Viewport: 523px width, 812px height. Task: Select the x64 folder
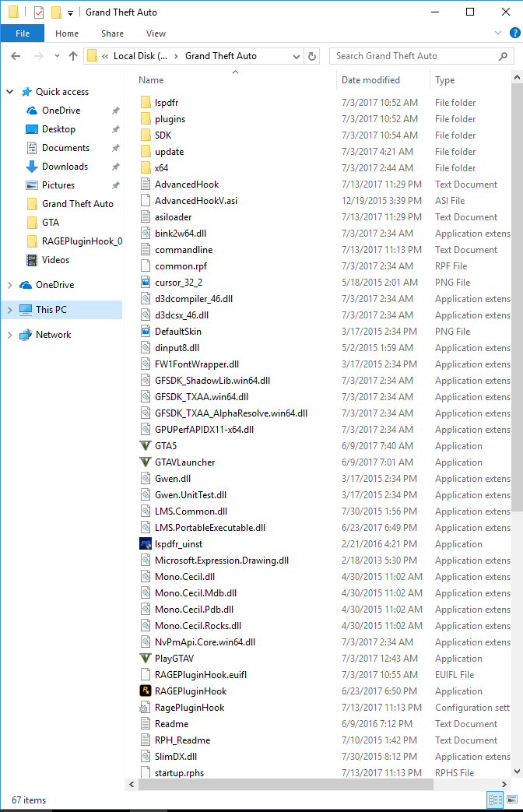coord(161,168)
